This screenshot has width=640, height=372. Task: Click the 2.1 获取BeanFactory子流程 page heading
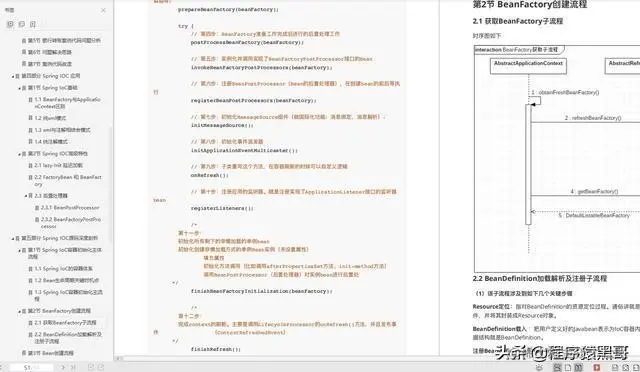tap(518, 21)
